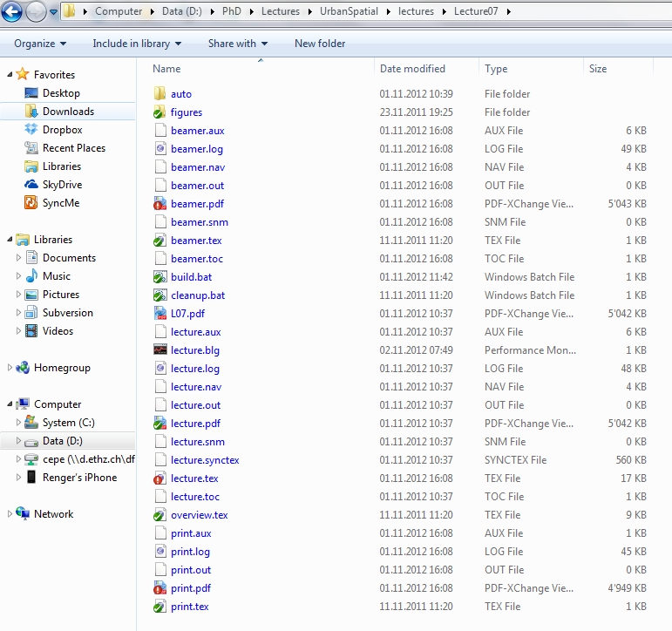Click the print.pdf file icon
The width and height of the screenshot is (672, 631).
coord(160,587)
